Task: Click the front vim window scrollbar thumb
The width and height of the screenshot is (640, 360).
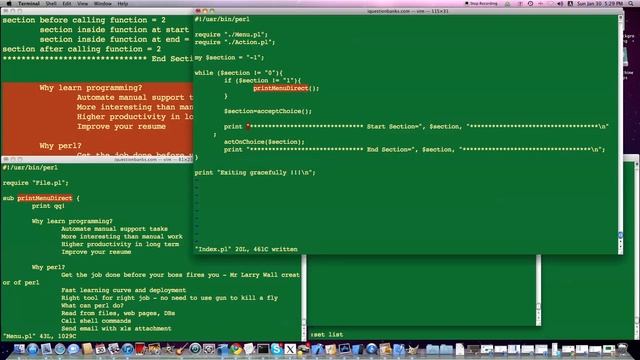Action: (x=620, y=235)
